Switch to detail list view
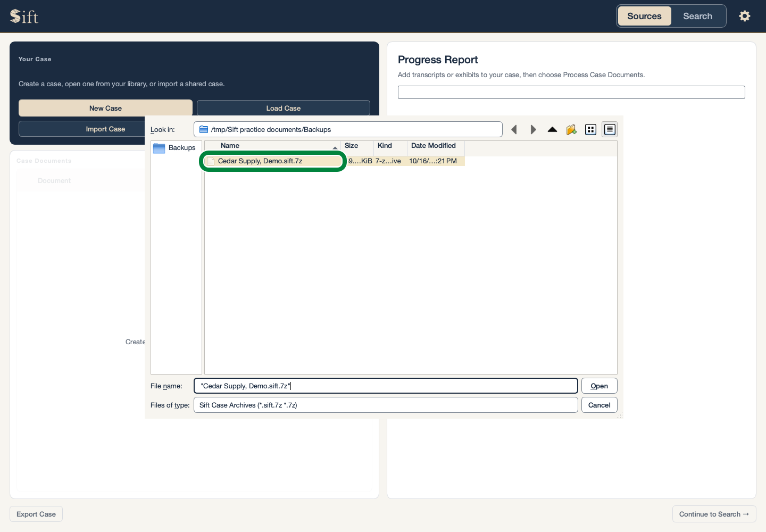This screenshot has height=532, width=766. click(x=610, y=129)
